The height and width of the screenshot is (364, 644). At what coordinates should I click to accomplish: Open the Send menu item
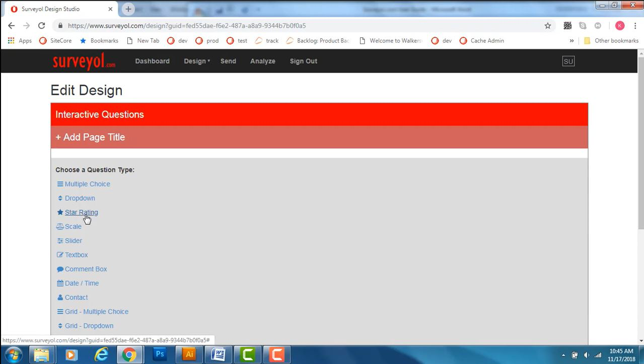(228, 61)
